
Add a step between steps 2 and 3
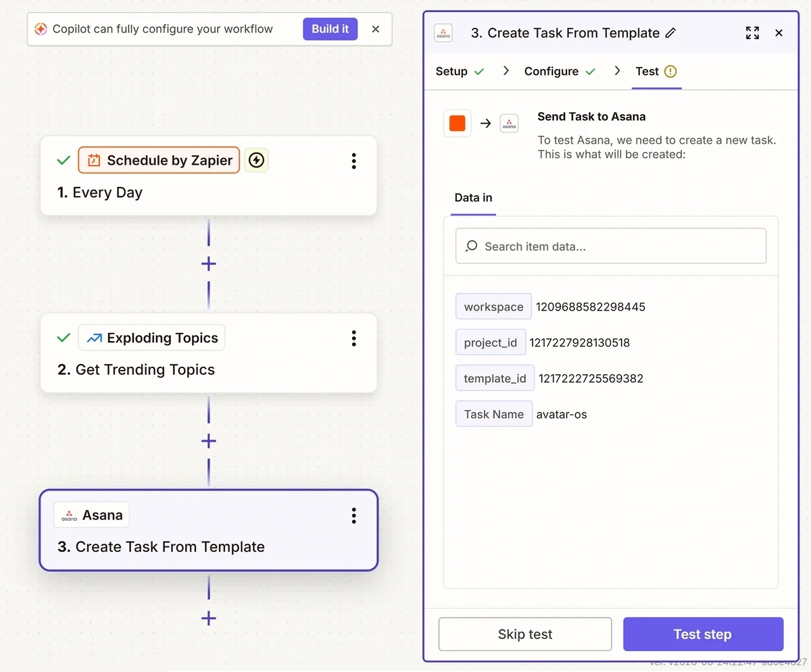(208, 441)
